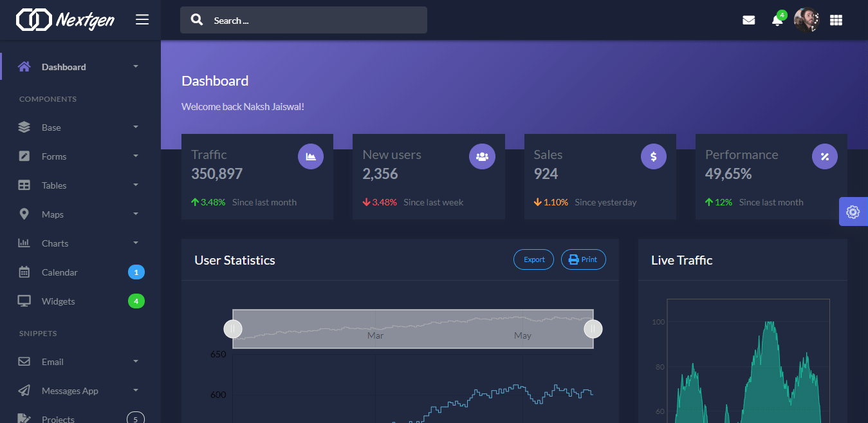Open the messages envelope icon
Viewport: 868px width, 423px height.
[748, 19]
